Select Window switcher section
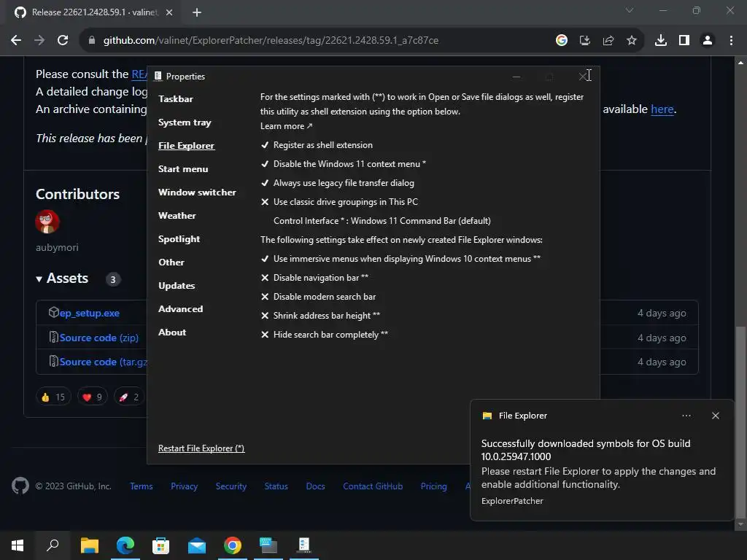 [197, 192]
